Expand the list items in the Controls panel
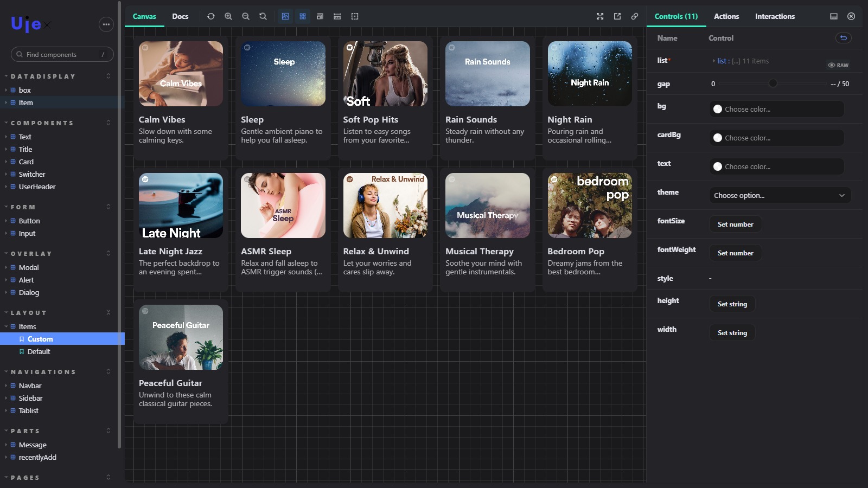Image resolution: width=868 pixels, height=488 pixels. 715,61
